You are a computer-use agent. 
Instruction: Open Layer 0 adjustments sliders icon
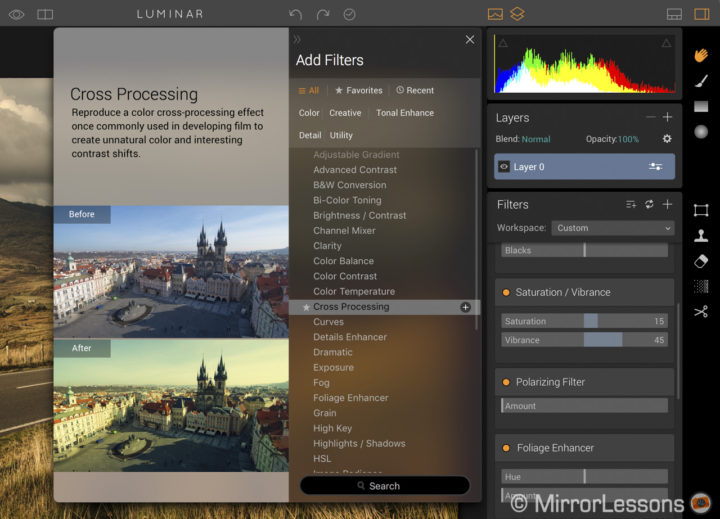pyautogui.click(x=655, y=167)
